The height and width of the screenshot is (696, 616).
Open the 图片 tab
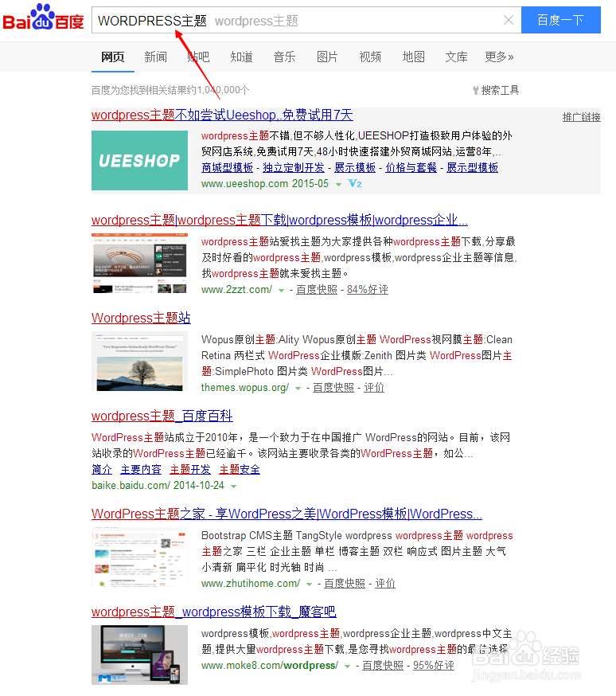(x=327, y=57)
